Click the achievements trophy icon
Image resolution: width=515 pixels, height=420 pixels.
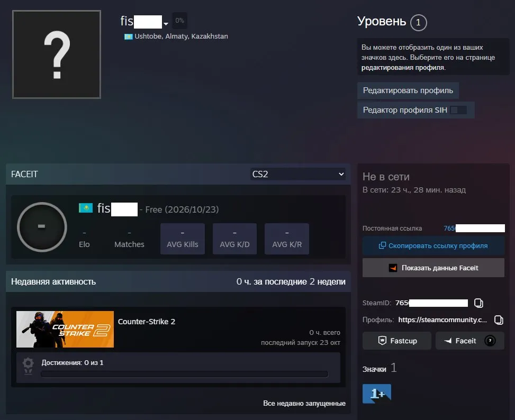pyautogui.click(x=28, y=366)
